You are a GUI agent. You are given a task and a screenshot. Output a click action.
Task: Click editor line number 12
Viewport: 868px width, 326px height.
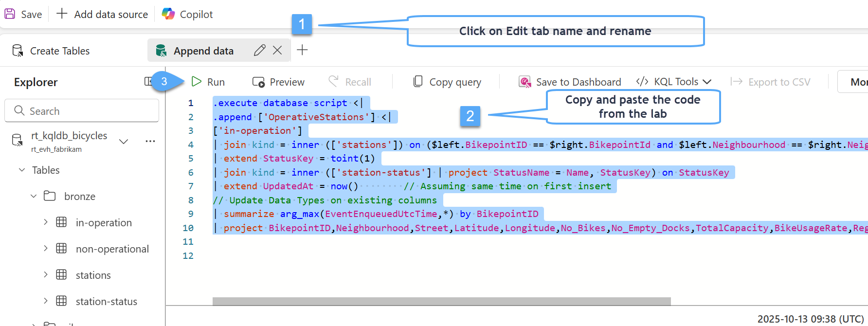point(188,255)
